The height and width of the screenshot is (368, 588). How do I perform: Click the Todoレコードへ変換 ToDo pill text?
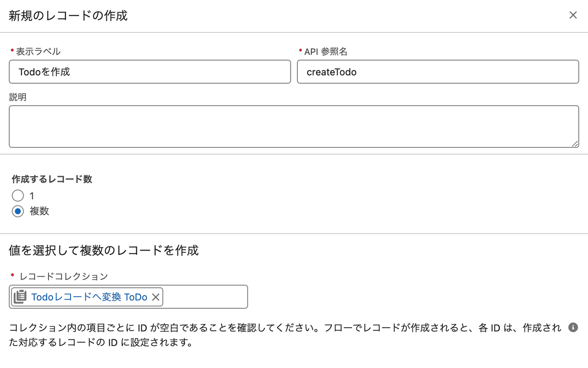[89, 297]
